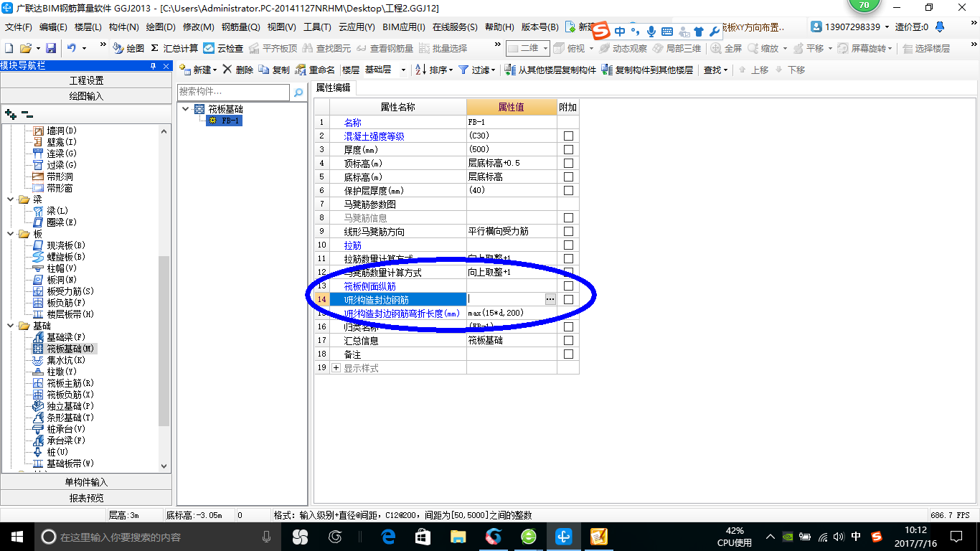Toggle 附加 checkbox for 马凳筋信息
The width and height of the screenshot is (980, 551).
568,218
